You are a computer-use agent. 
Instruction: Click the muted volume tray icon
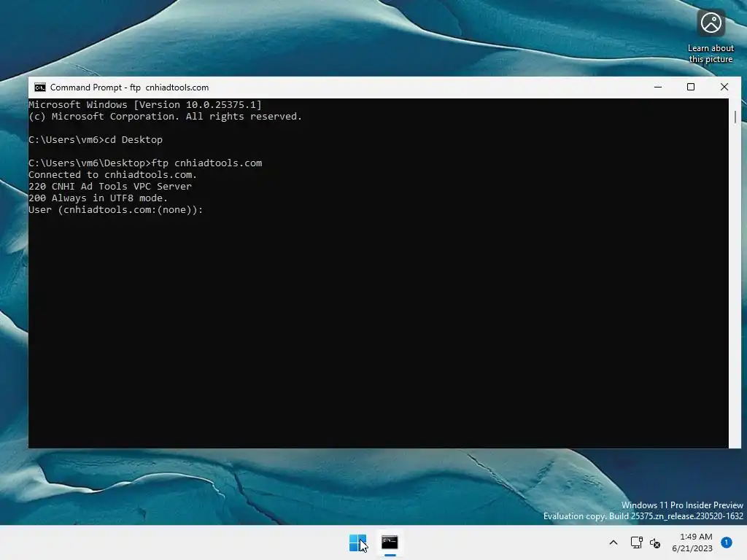coord(655,542)
